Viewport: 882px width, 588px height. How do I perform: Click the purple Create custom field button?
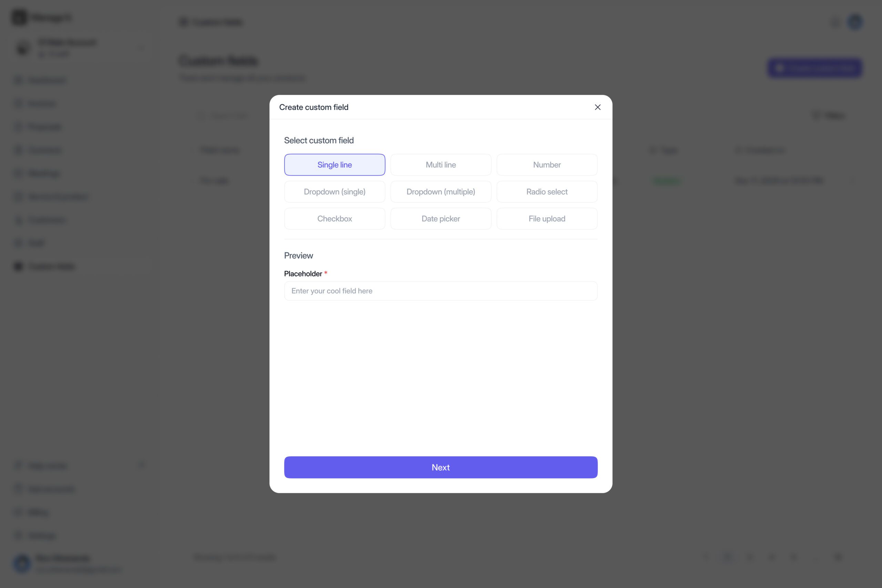coord(814,68)
